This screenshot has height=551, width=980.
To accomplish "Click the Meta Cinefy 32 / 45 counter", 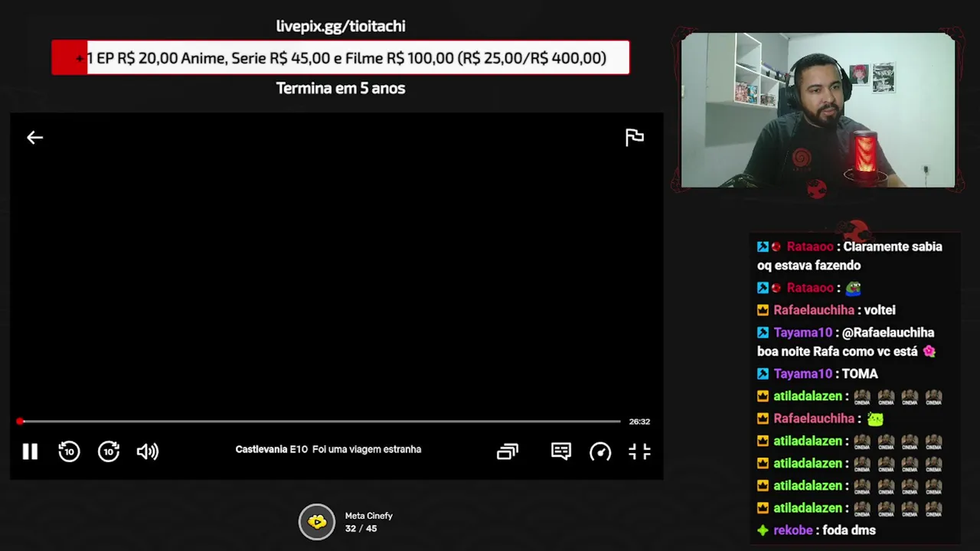I will point(361,529).
